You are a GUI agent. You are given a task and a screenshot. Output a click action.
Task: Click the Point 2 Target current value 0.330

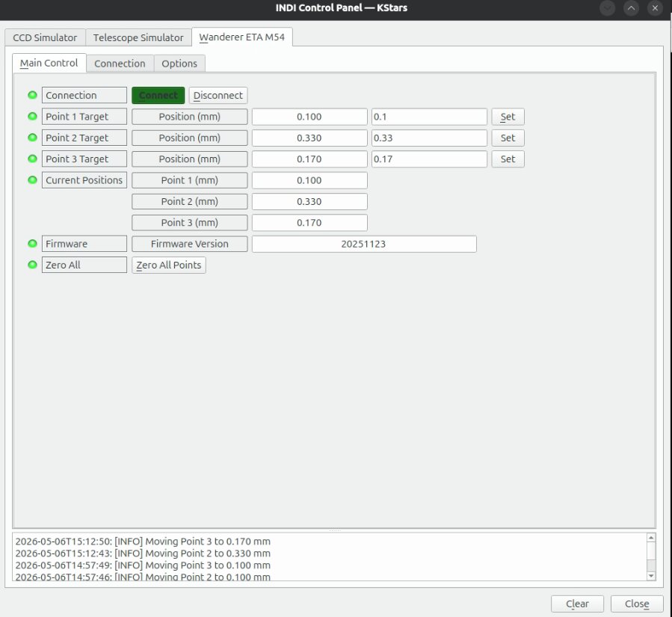tap(309, 138)
